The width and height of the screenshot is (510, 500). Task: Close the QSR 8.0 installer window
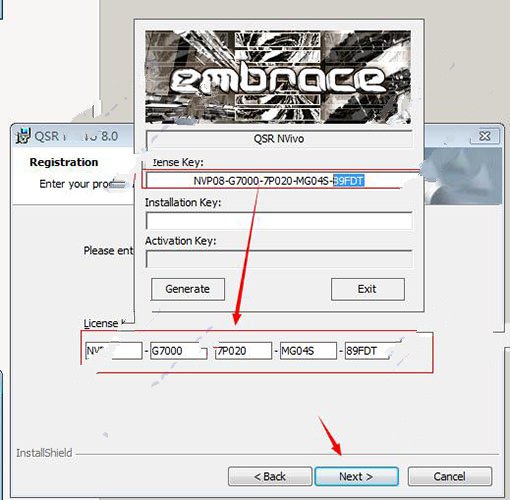[484, 136]
